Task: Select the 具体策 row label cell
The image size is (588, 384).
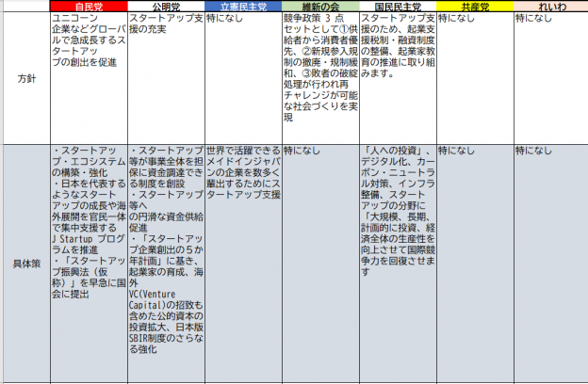Action: coord(24,264)
